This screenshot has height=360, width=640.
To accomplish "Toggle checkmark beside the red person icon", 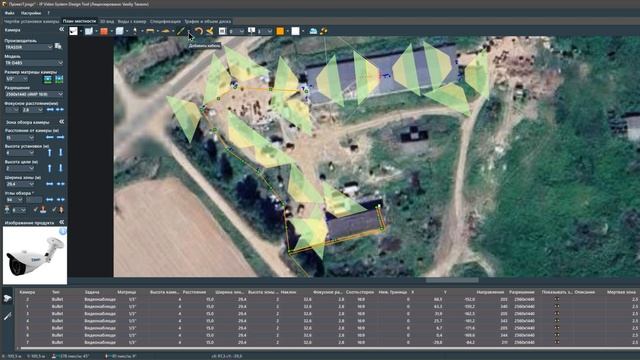I will 36,209.
